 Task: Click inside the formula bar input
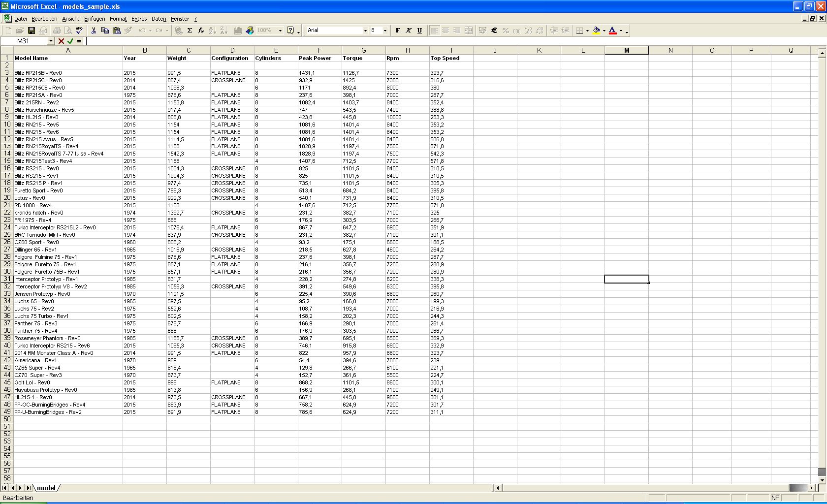455,41
